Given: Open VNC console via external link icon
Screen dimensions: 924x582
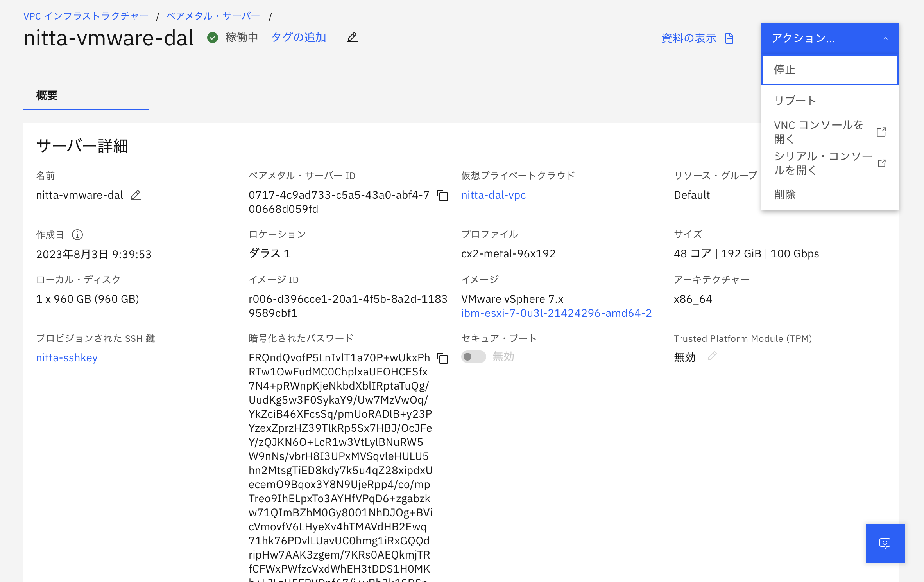Looking at the screenshot, I should (x=882, y=132).
